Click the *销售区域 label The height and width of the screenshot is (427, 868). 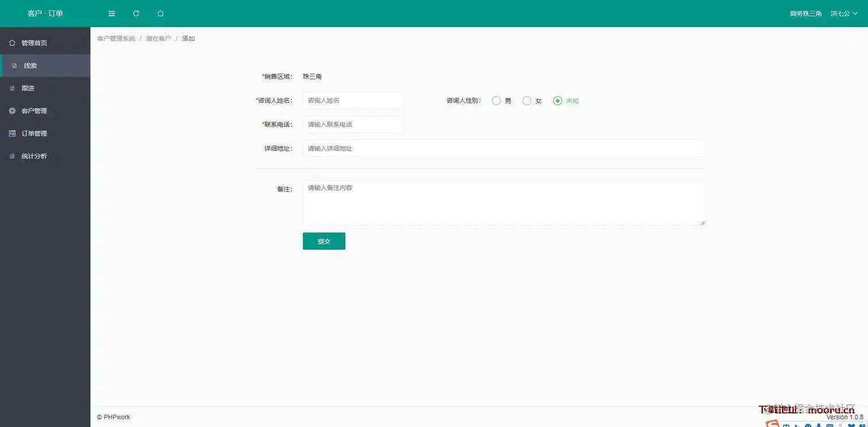coord(277,76)
